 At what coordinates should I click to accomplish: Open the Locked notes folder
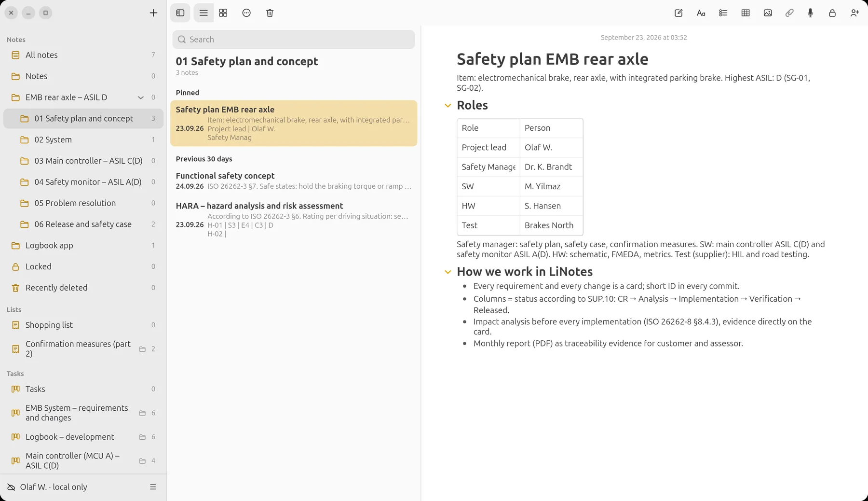coord(83,266)
